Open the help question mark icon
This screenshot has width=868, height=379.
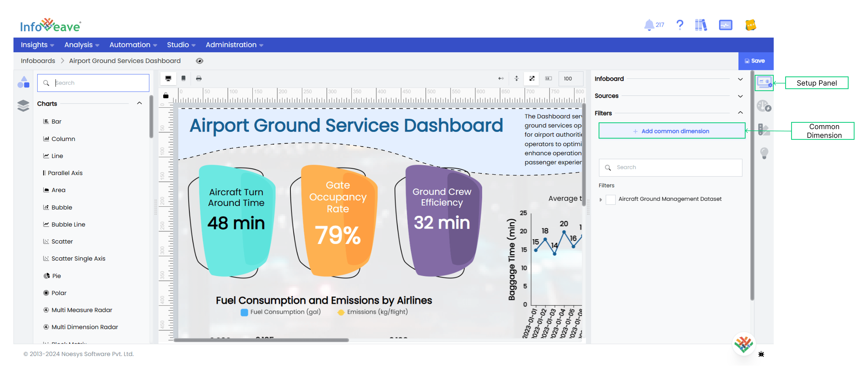680,25
